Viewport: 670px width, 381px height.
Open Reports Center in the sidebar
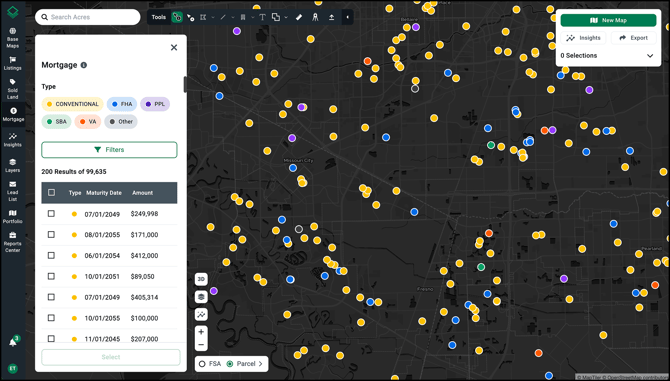[12, 242]
